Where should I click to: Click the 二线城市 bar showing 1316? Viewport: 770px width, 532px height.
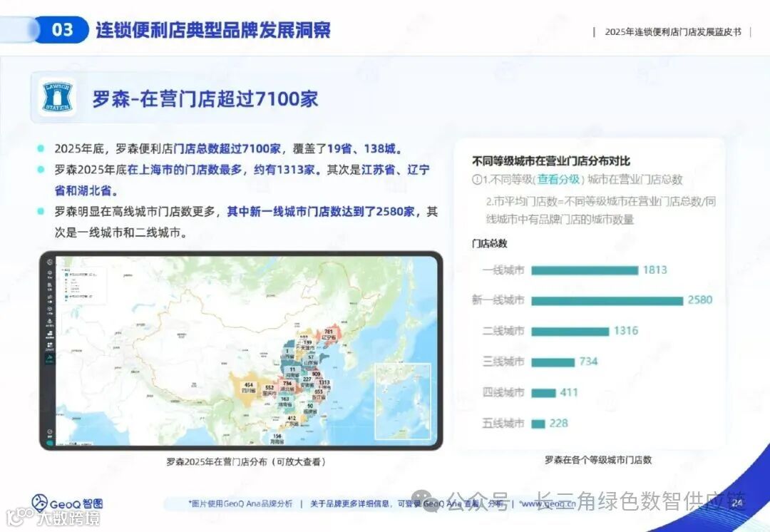[570, 332]
